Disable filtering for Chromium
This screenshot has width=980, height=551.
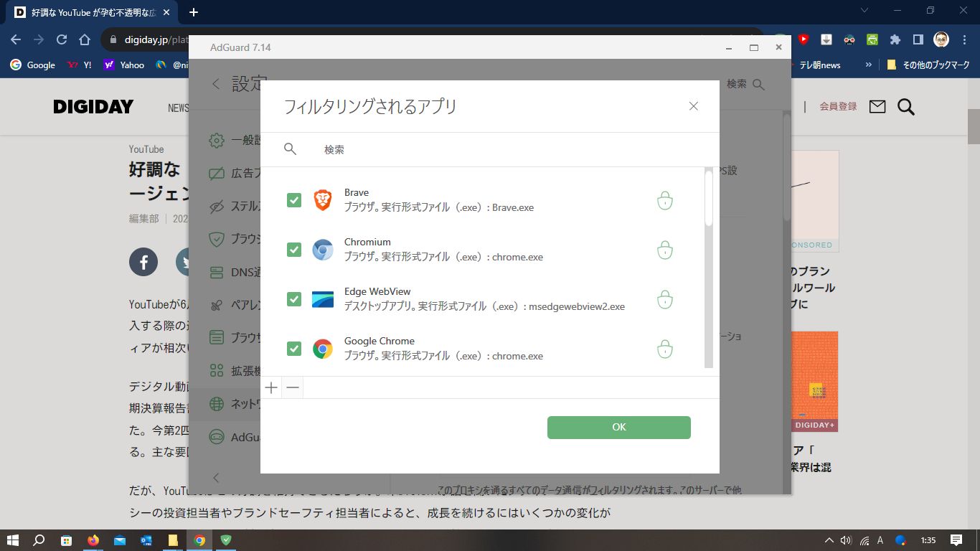coord(293,250)
